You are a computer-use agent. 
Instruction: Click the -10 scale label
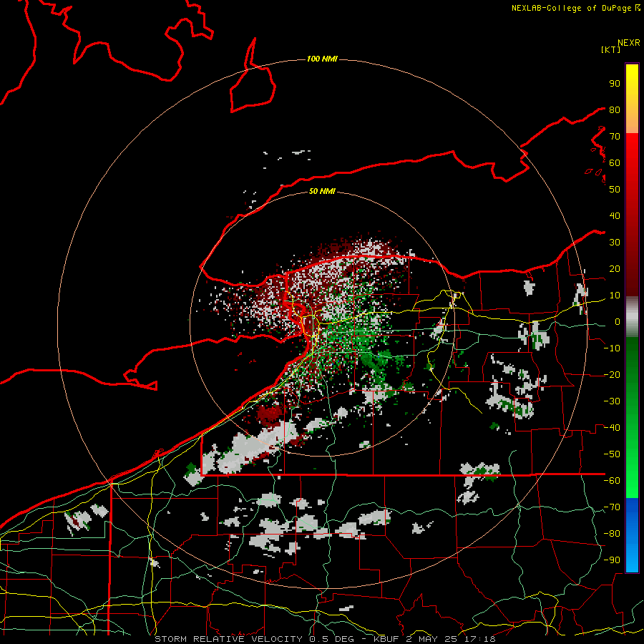click(612, 348)
